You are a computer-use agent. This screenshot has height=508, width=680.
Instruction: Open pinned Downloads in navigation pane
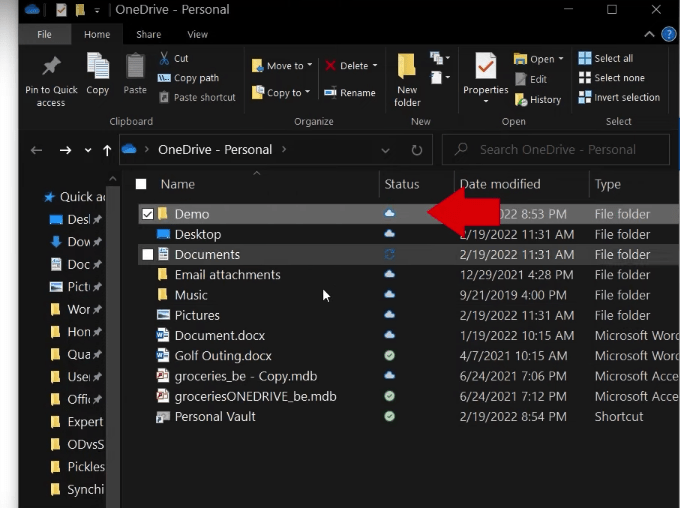pyautogui.click(x=78, y=242)
